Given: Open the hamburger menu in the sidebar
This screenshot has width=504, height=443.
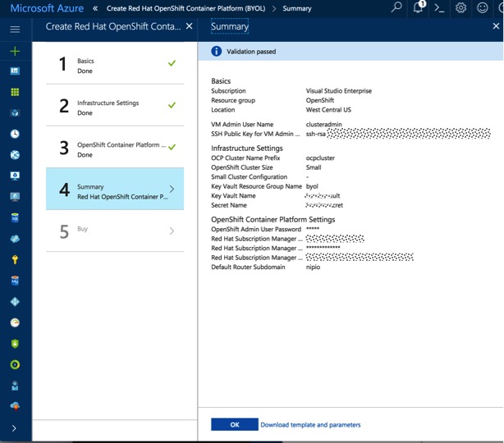Looking at the screenshot, I should coord(15,30).
